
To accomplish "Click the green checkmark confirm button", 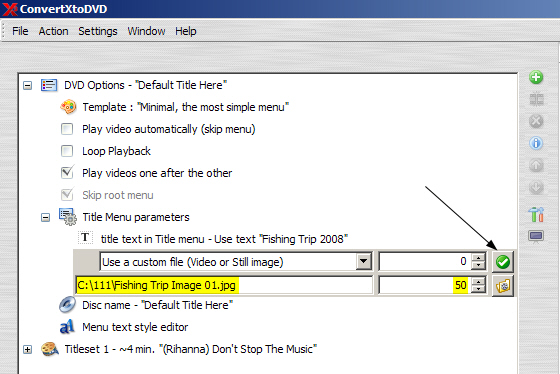I will [x=503, y=262].
